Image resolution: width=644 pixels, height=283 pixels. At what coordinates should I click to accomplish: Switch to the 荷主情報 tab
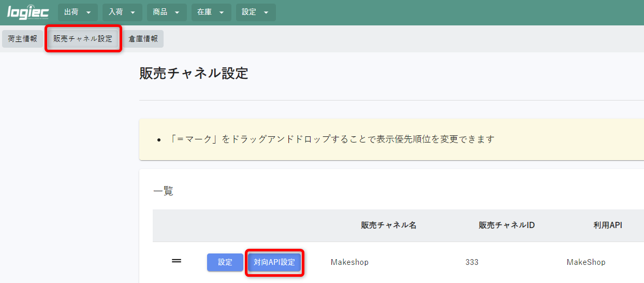pyautogui.click(x=23, y=39)
